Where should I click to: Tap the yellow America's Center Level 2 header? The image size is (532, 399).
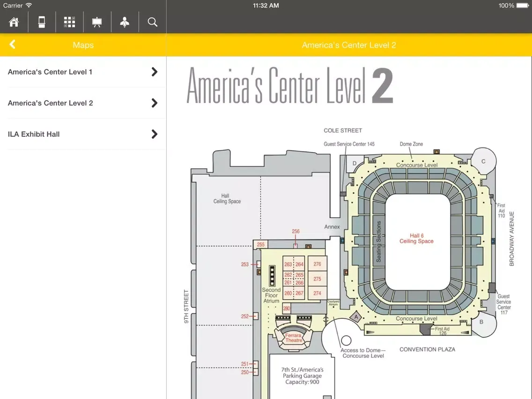[x=349, y=45]
